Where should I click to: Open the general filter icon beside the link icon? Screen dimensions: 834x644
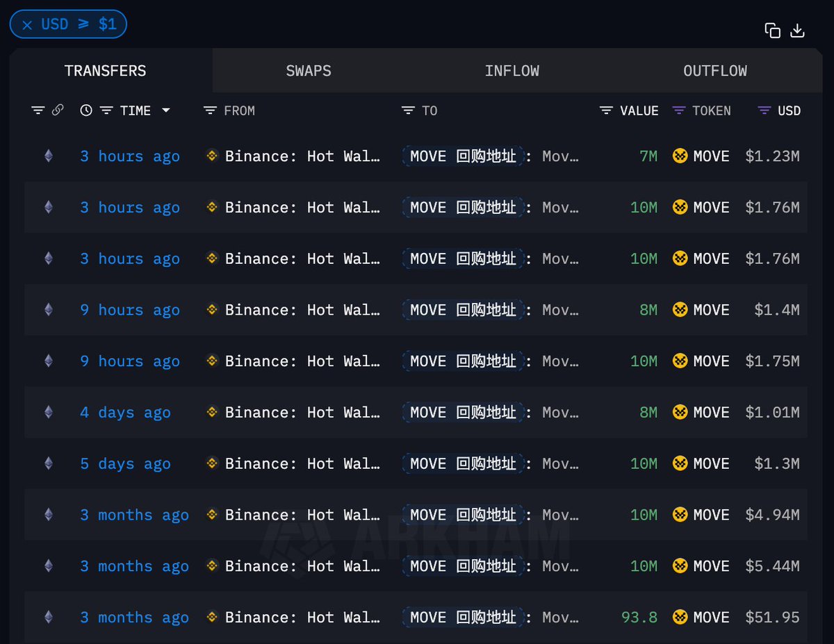[x=38, y=110]
